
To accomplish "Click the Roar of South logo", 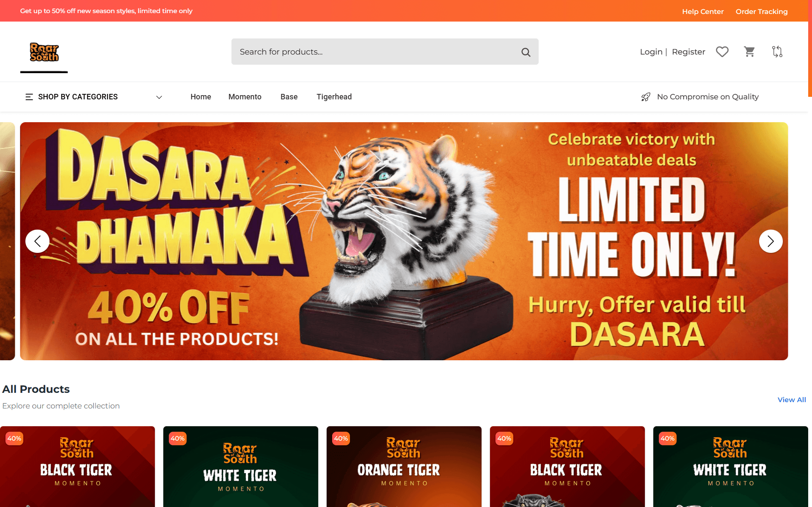I will [x=44, y=52].
